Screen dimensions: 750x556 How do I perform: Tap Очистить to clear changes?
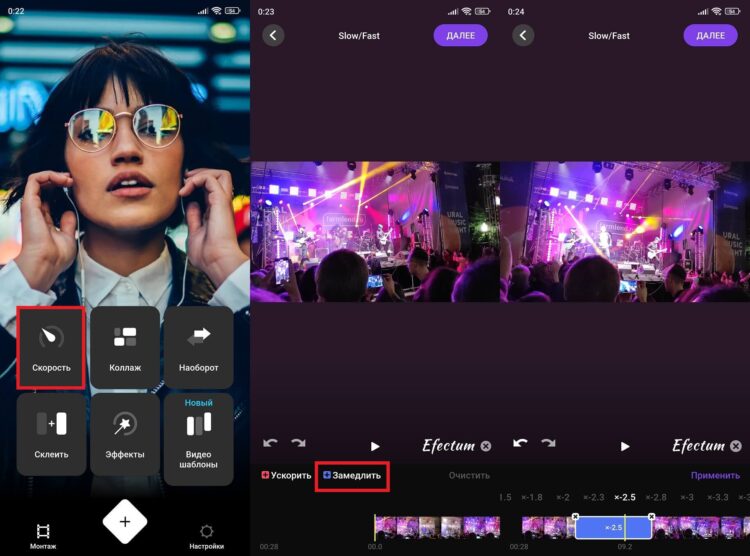(x=469, y=476)
